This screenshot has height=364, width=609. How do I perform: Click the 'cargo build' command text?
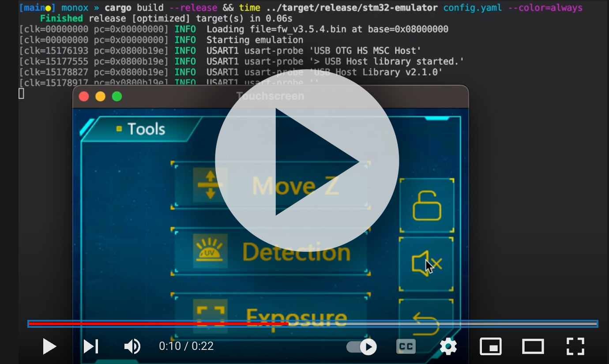coord(134,8)
